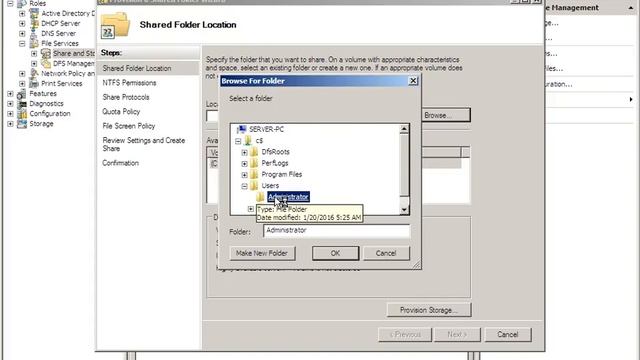Click the Configuration node icon
The image size is (640, 360).
(22, 113)
